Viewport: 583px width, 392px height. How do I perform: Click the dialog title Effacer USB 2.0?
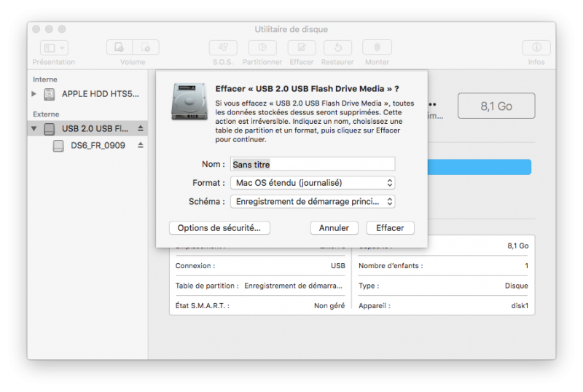click(x=307, y=88)
